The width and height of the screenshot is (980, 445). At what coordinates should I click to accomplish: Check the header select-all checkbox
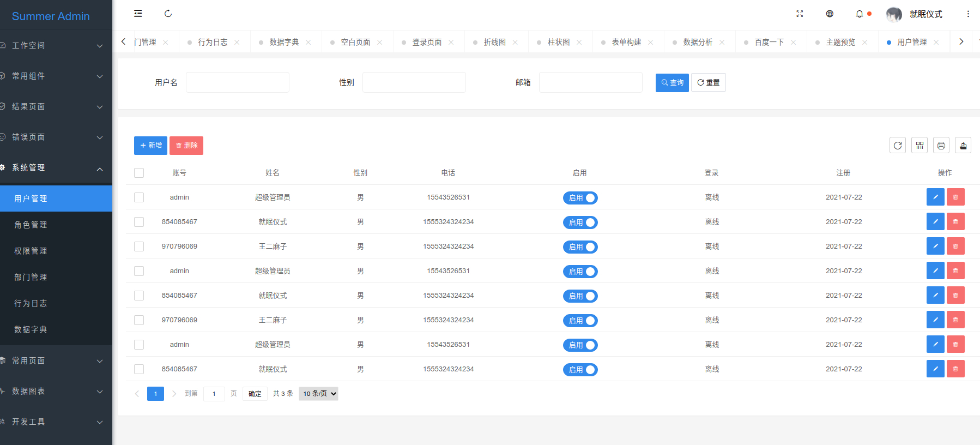139,173
